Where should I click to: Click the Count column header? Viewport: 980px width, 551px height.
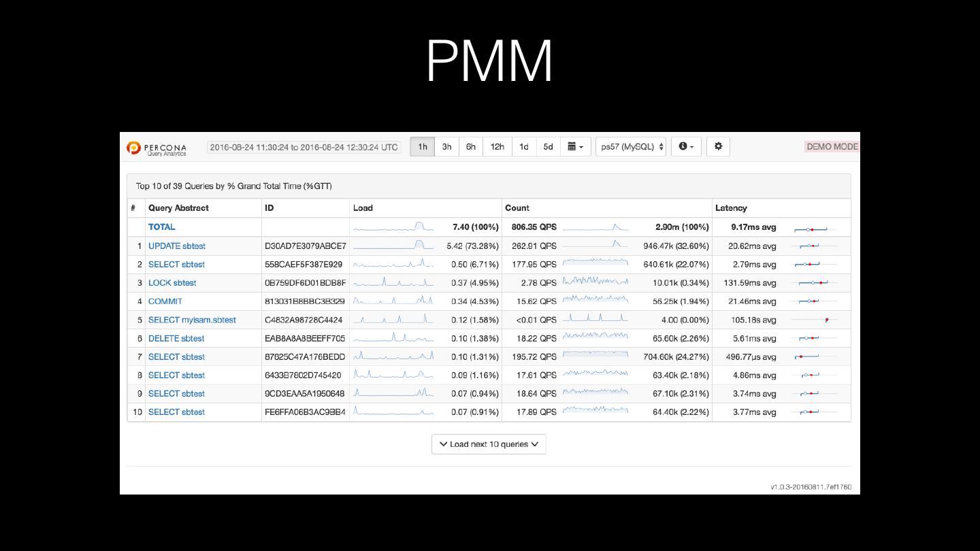(517, 208)
